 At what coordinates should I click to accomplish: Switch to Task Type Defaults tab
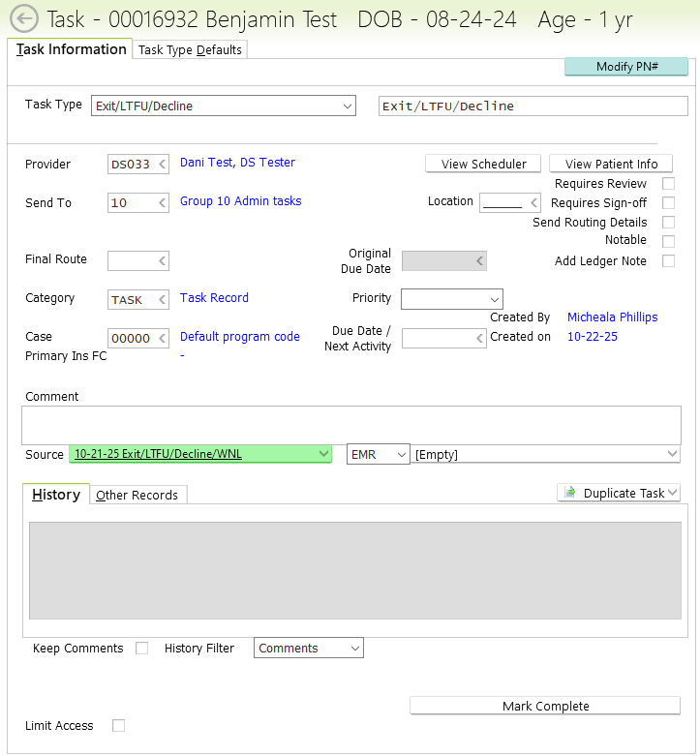coord(190,49)
